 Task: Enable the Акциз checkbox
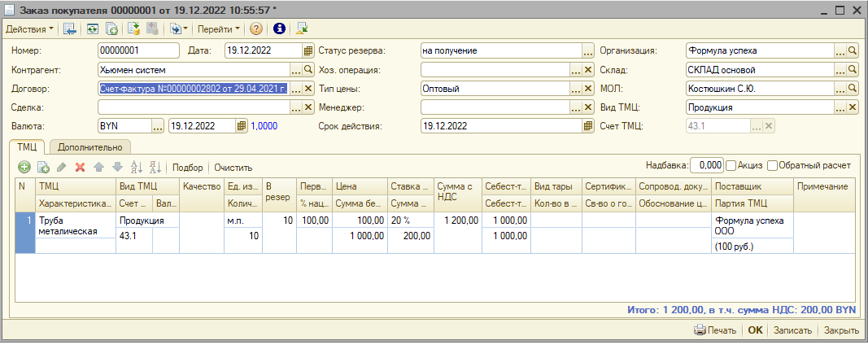(731, 165)
